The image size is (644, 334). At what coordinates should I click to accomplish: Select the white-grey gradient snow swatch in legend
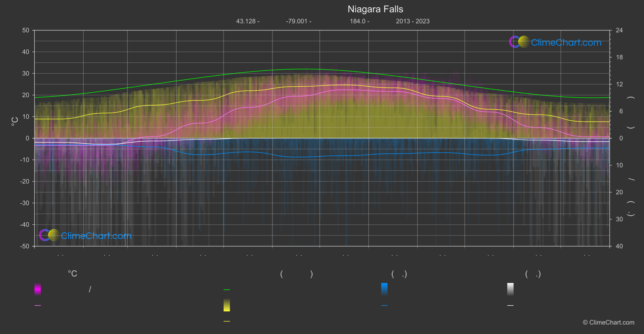tap(511, 289)
